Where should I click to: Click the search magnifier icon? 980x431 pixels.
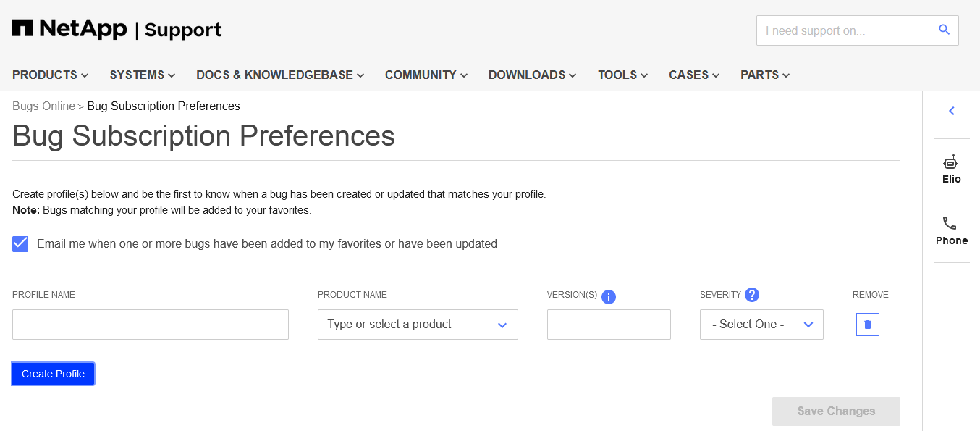pyautogui.click(x=944, y=30)
